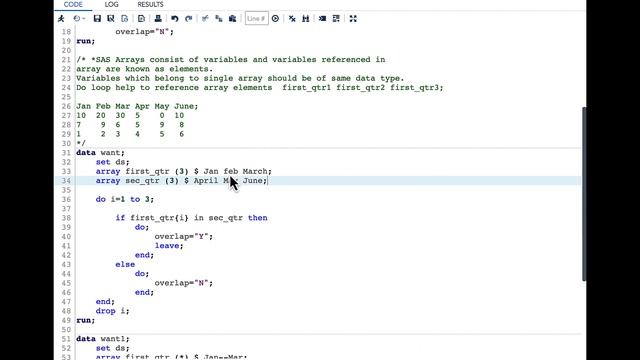Click the 'Jan Feb Mar Apr May June;' comment line

coord(137,106)
